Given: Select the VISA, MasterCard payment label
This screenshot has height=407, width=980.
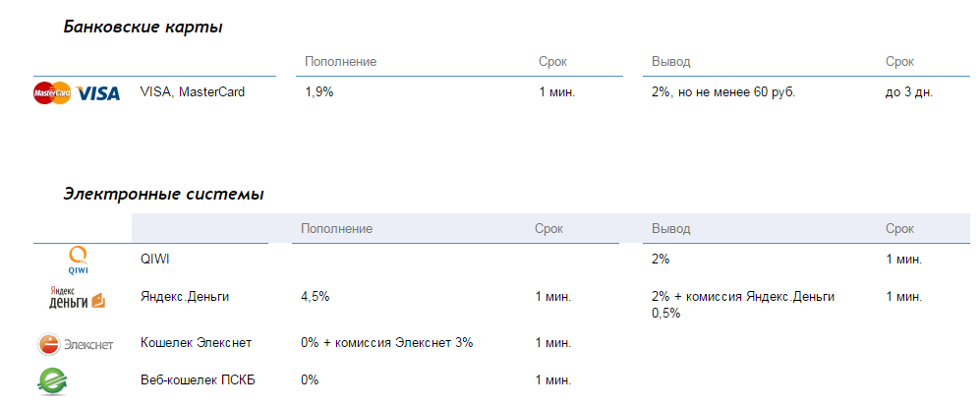Looking at the screenshot, I should coord(193,92).
